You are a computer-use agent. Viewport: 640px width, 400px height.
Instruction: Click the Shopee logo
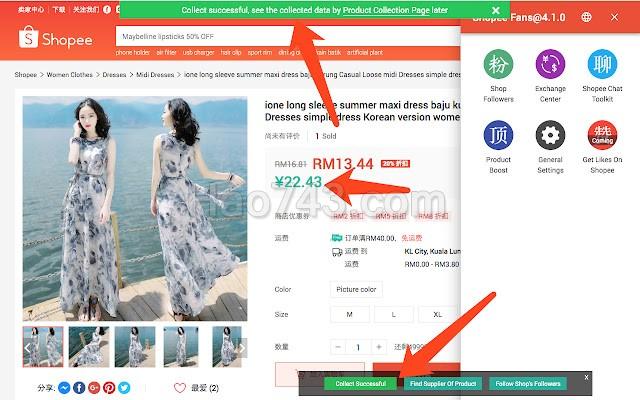pos(56,38)
